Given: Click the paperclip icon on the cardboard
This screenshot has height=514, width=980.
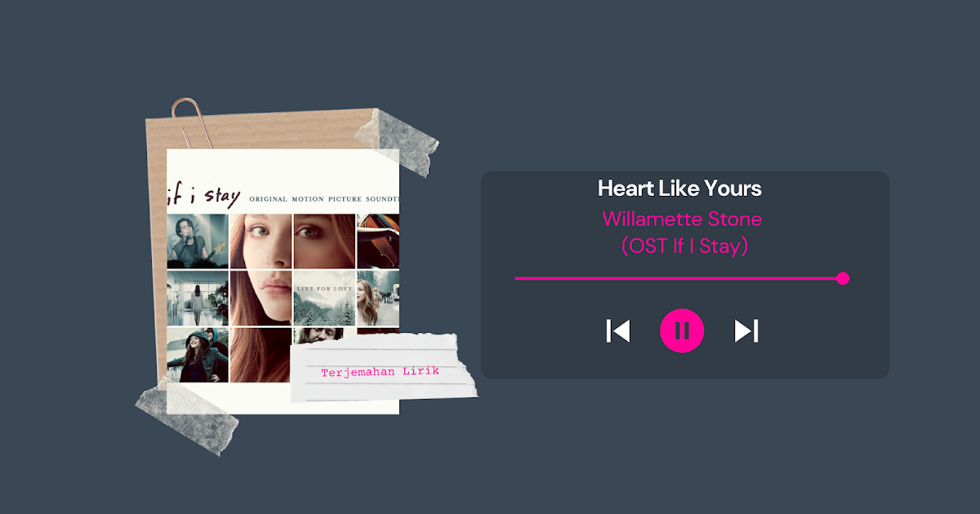Looking at the screenshot, I should [x=192, y=123].
